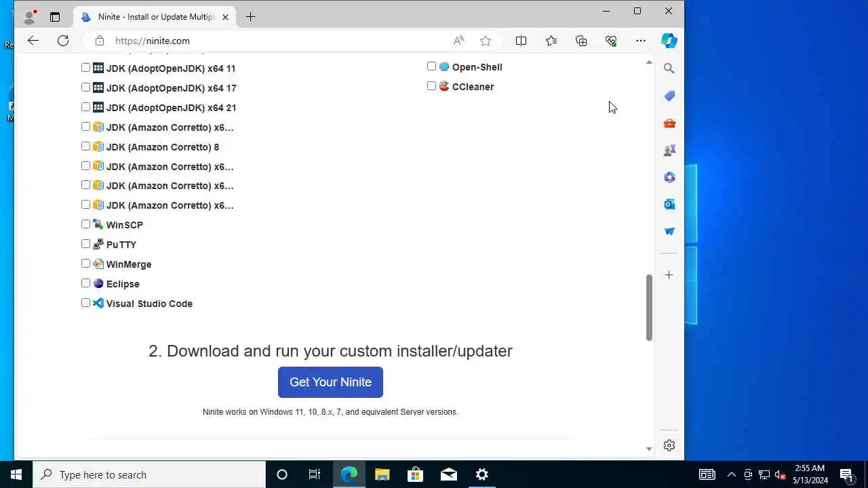Open sidebar Search icon
The height and width of the screenshot is (488, 868).
pos(669,68)
